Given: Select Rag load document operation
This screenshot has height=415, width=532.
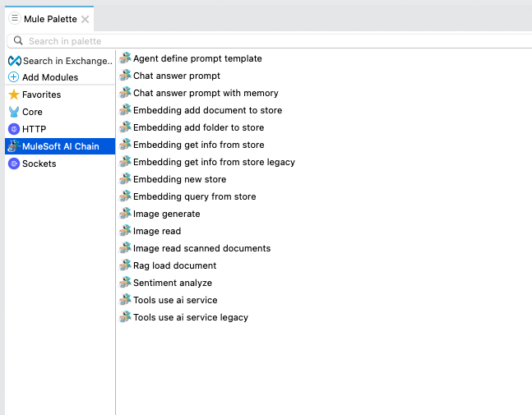Looking at the screenshot, I should point(175,265).
